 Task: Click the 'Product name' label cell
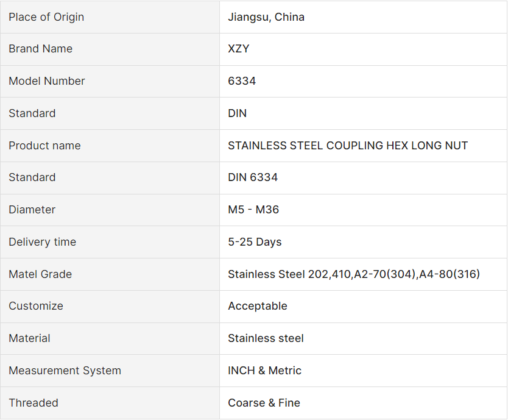point(44,146)
